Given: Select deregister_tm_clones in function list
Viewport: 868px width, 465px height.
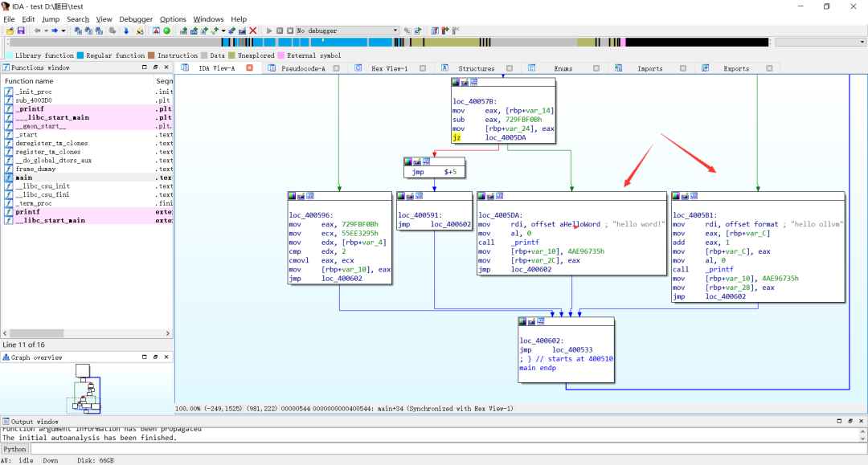Looking at the screenshot, I should pyautogui.click(x=51, y=143).
